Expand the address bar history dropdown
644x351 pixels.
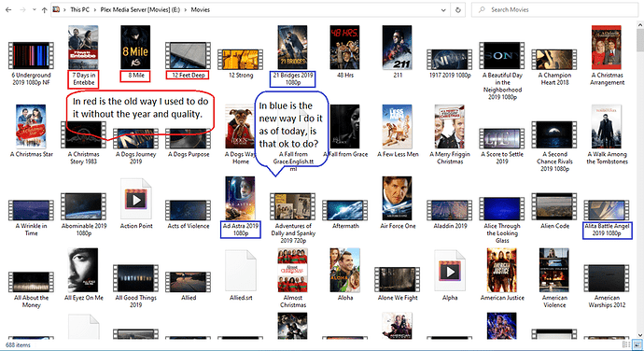[x=443, y=10]
